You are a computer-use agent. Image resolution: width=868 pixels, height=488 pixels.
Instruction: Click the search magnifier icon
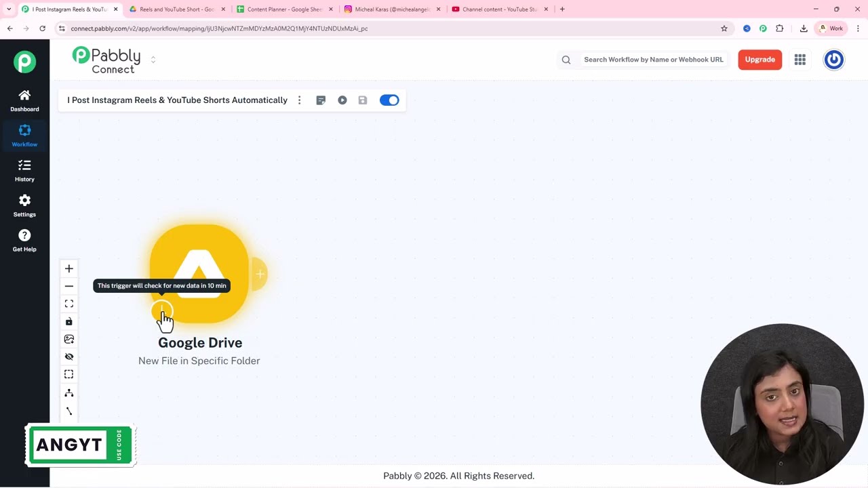click(x=566, y=60)
